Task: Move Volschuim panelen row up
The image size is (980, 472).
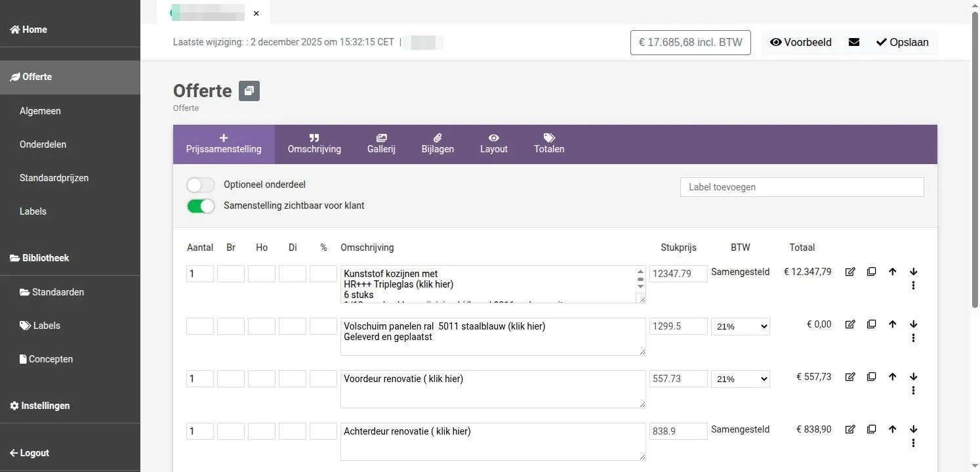Action: tap(892, 324)
